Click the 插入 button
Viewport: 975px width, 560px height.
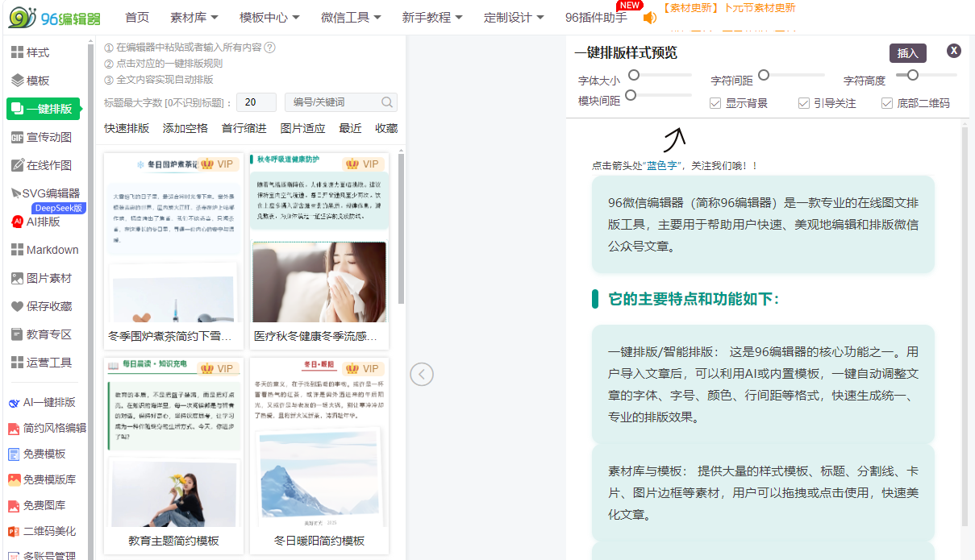[x=907, y=53]
